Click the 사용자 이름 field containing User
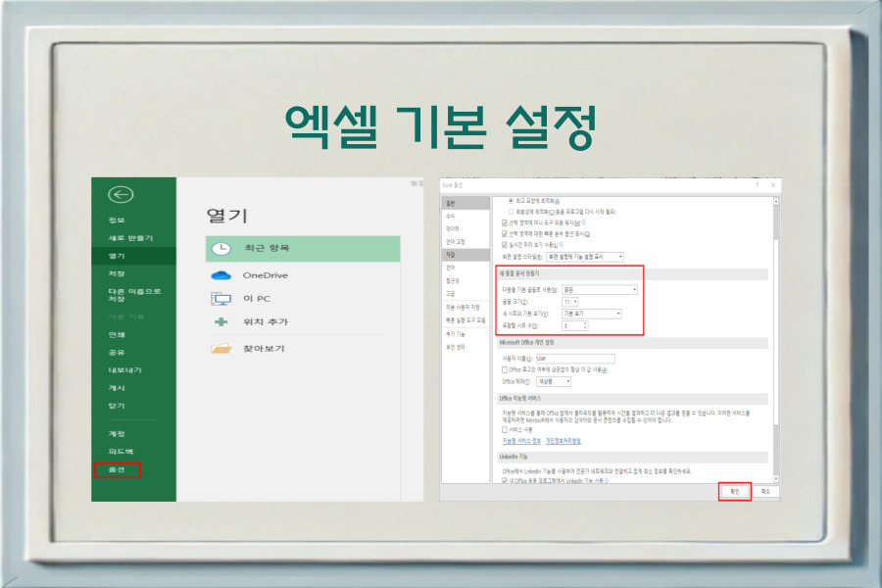This screenshot has height=588, width=882. coord(575,358)
